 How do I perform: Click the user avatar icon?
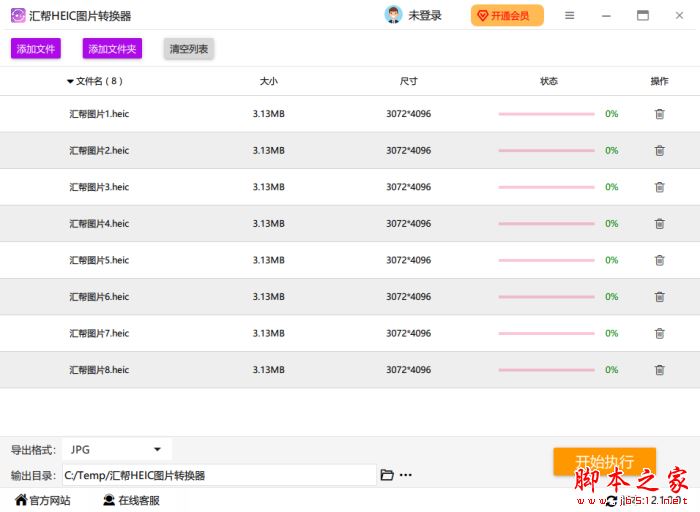[x=393, y=15]
